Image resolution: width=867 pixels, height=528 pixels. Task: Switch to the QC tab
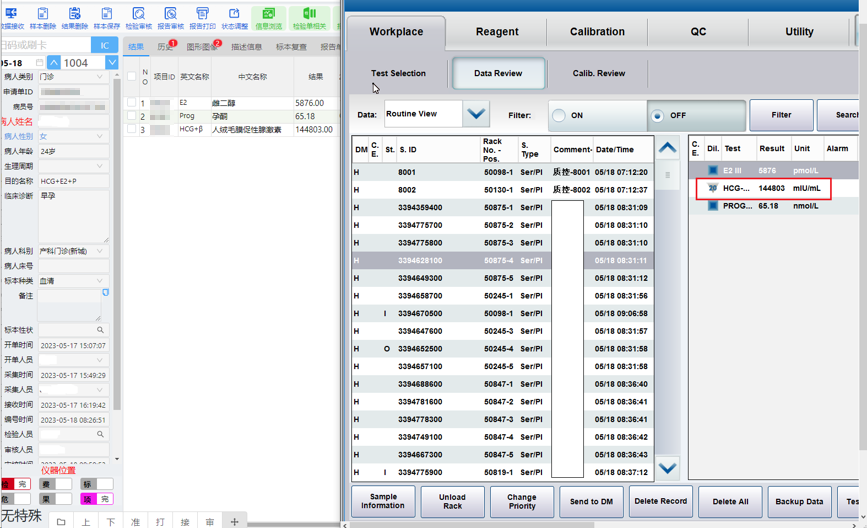[x=698, y=32]
